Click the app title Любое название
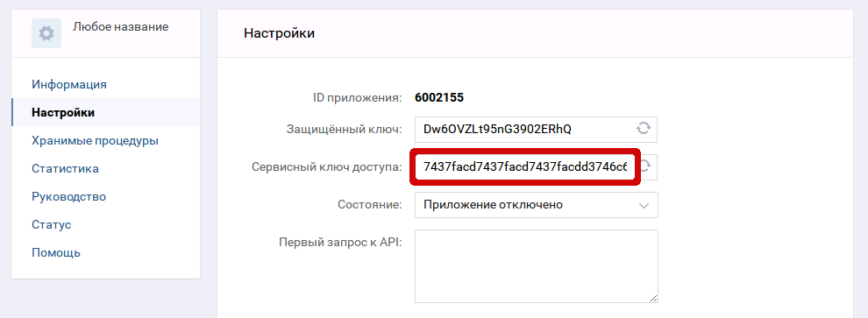Screen dimensions: 868x318 pos(120,26)
